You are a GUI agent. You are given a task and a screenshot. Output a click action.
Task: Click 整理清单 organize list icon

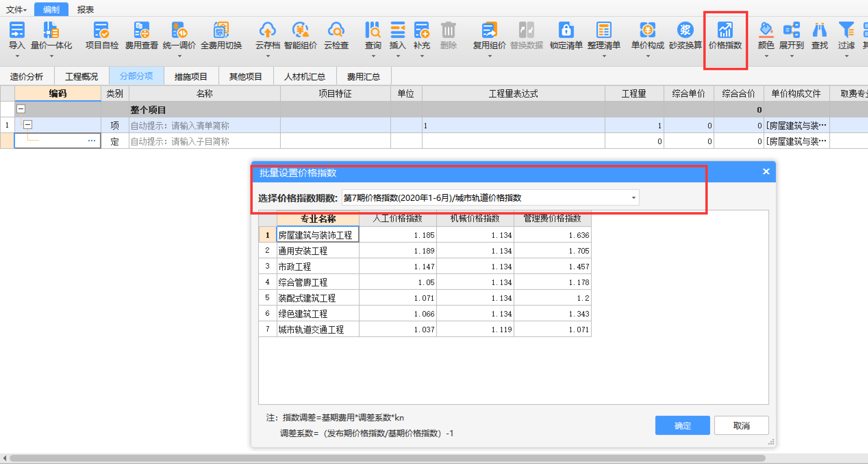tap(604, 30)
